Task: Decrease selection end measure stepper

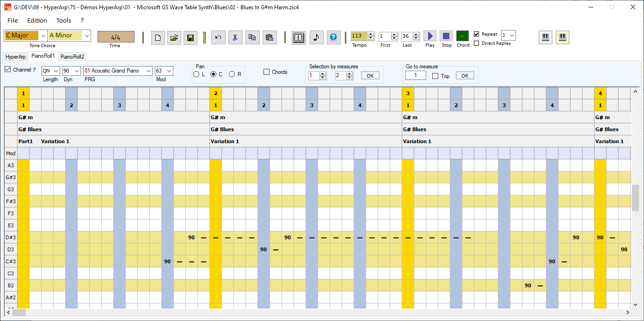Action: click(x=349, y=78)
